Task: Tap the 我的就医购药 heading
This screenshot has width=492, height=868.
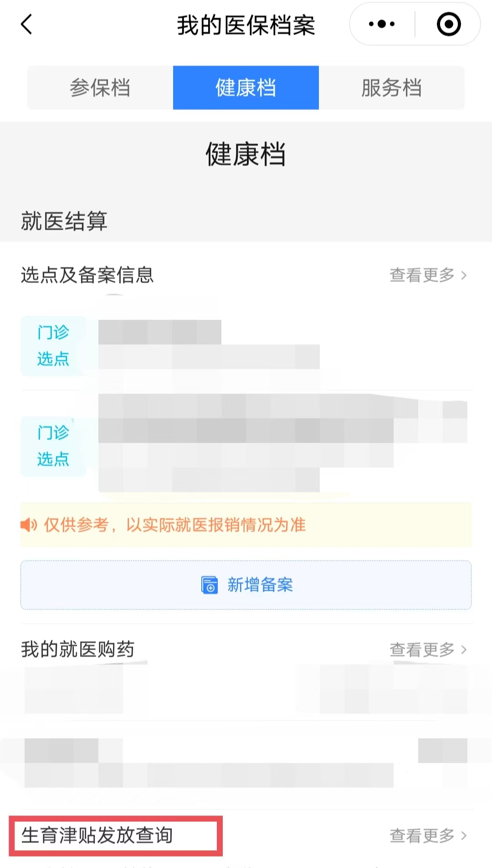Action: [x=78, y=649]
